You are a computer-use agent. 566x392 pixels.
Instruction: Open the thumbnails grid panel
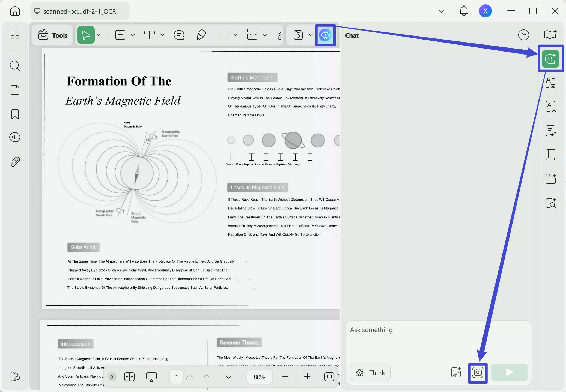pyautogui.click(x=15, y=35)
